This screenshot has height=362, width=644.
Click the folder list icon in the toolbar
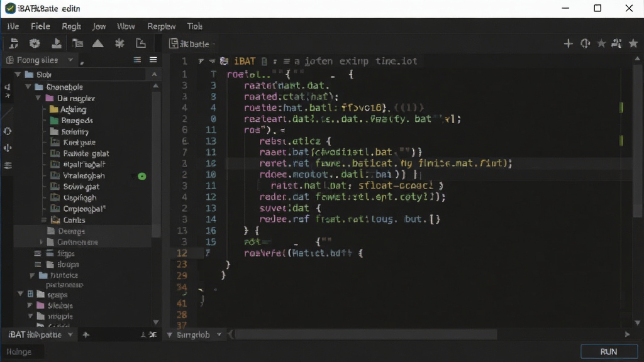[x=77, y=43]
